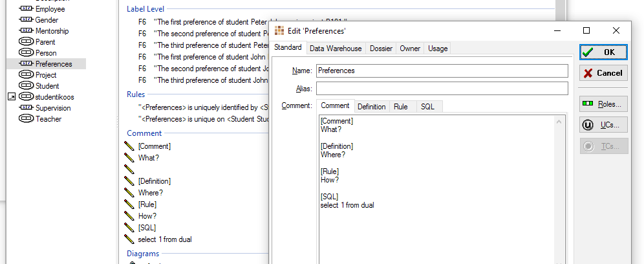Select the Teacher entity icon
Viewport: 644px width, 264px height.
[x=26, y=119]
